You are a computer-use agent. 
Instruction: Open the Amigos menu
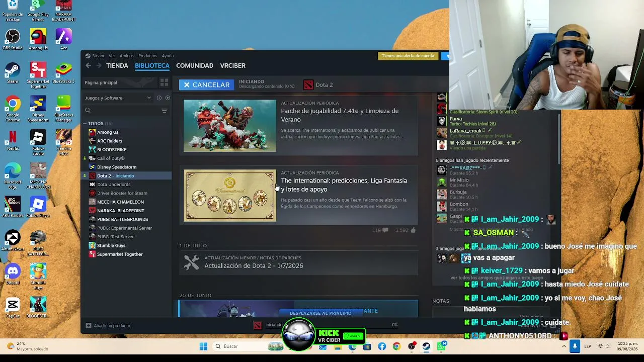pyautogui.click(x=127, y=56)
